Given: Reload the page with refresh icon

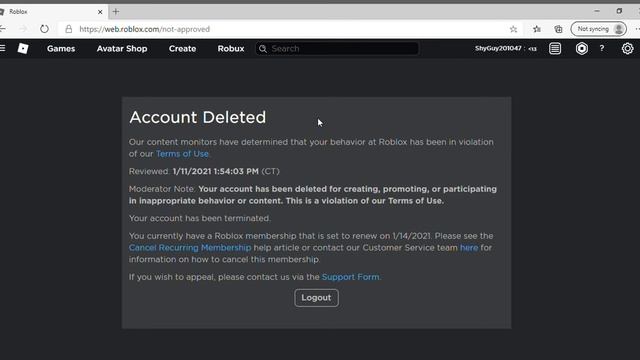Looking at the screenshot, I should [44, 29].
